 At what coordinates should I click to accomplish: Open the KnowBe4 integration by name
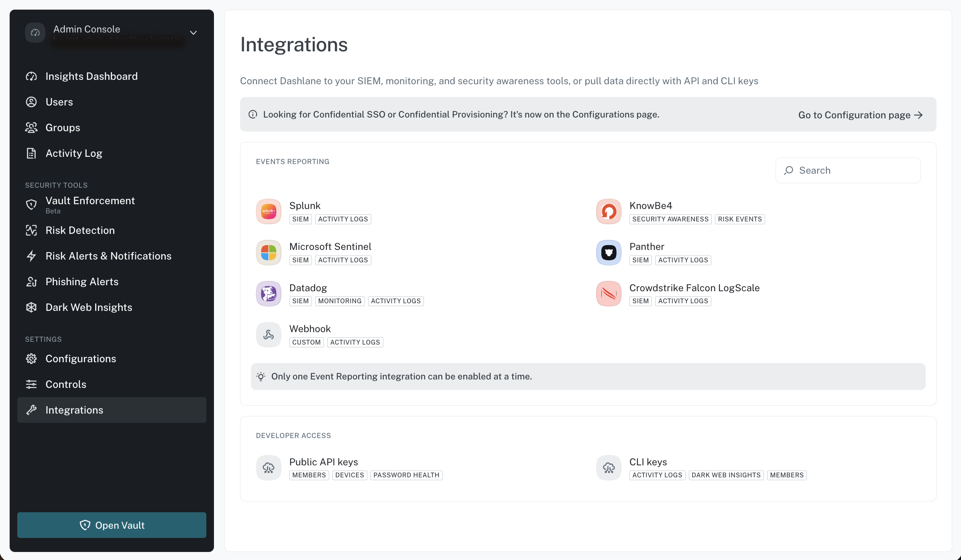[650, 206]
